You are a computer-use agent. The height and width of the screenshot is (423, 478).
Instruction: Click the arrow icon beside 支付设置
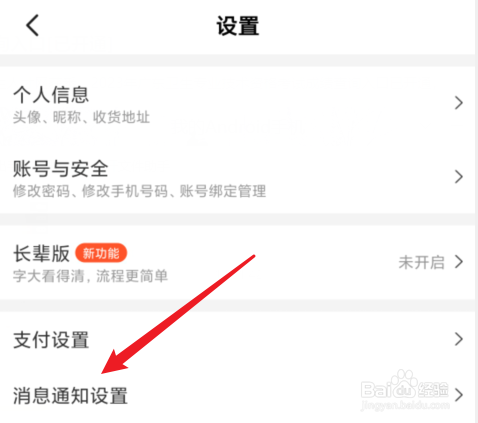coord(459,339)
